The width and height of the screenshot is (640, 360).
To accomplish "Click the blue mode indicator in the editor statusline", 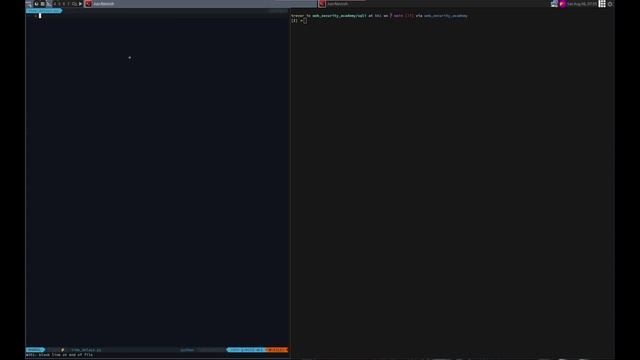I will [x=35, y=350].
